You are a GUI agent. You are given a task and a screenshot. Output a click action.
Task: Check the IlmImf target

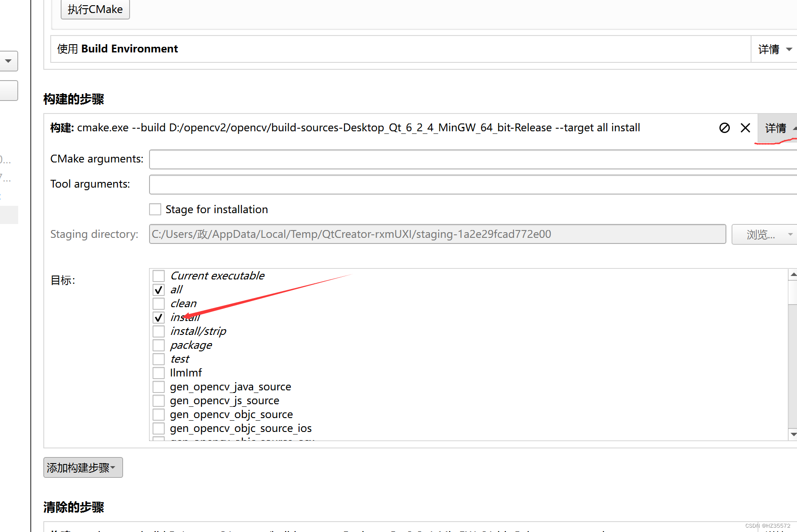tap(159, 373)
